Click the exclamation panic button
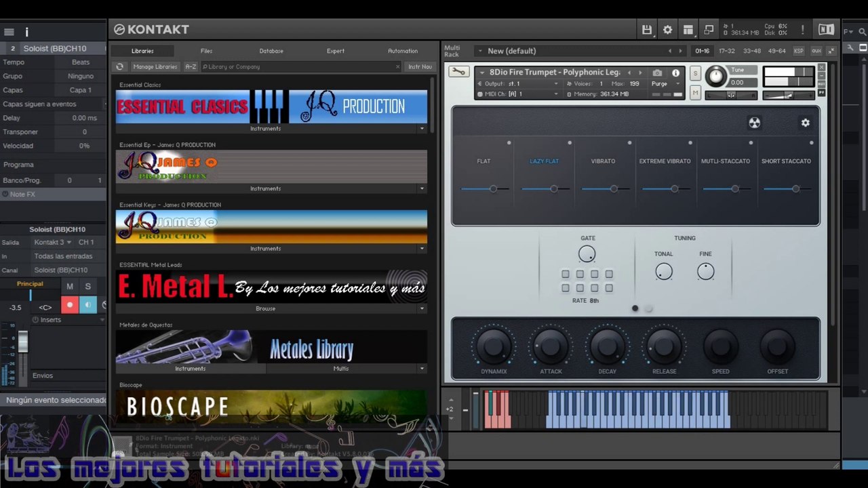This screenshot has width=868, height=488. [802, 30]
